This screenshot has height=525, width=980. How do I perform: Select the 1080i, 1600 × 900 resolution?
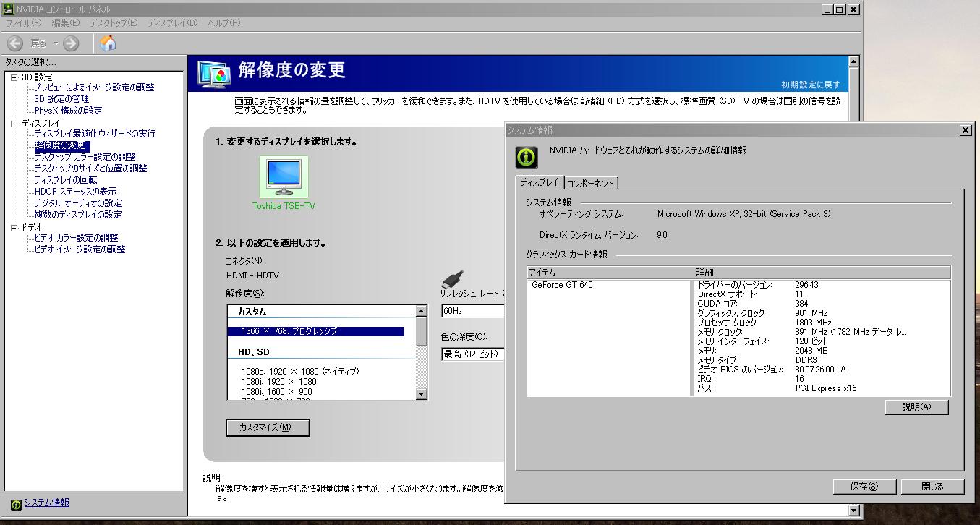tap(277, 392)
